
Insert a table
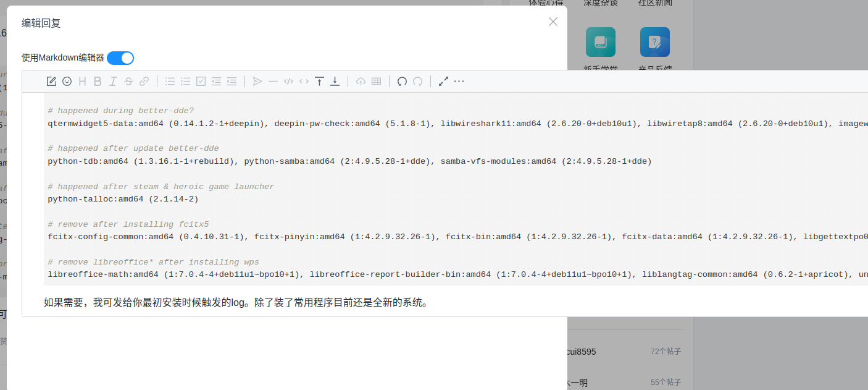coord(376,81)
